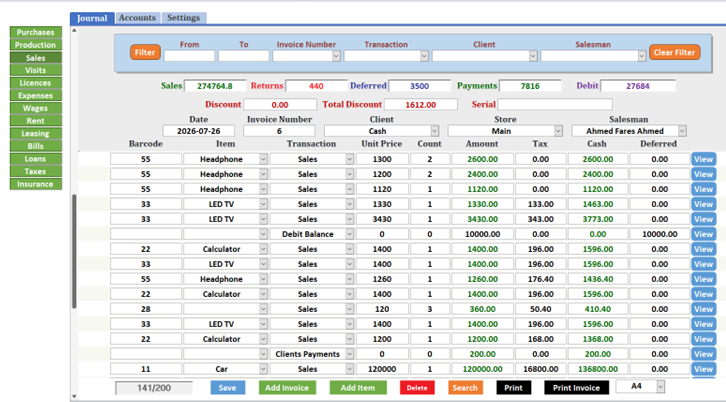View the Car sales row
The width and height of the screenshot is (726, 402).
tap(704, 369)
